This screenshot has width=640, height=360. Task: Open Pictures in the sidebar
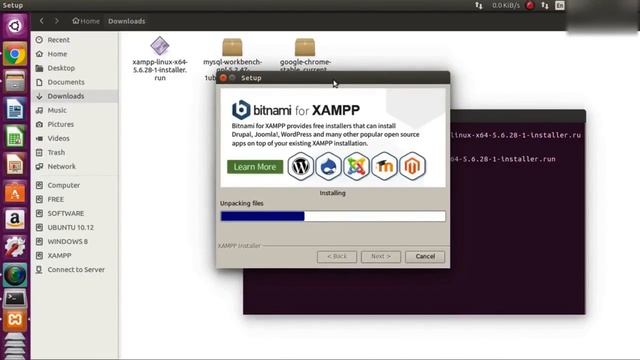(x=75, y=124)
